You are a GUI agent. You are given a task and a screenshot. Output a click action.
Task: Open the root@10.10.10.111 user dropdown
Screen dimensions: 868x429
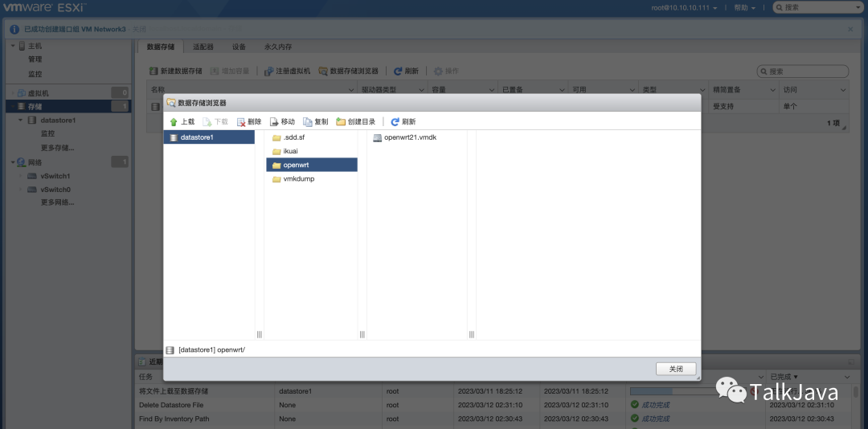(x=684, y=8)
